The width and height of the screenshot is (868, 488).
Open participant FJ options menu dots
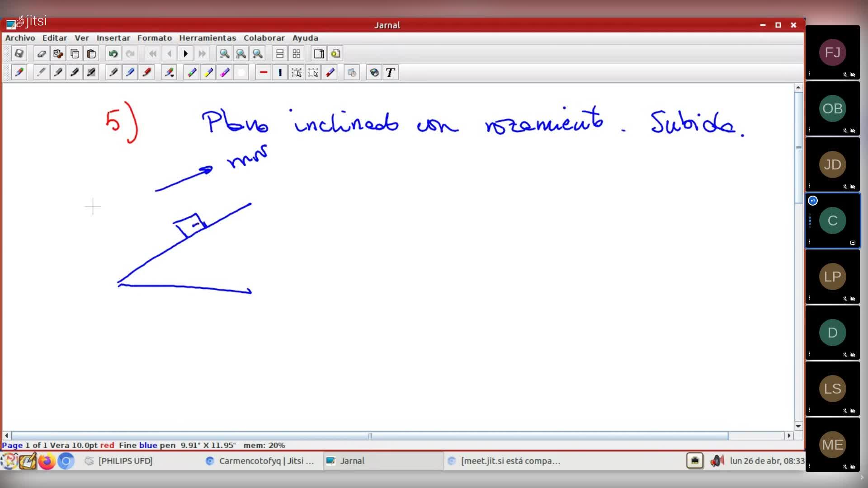coord(810,73)
